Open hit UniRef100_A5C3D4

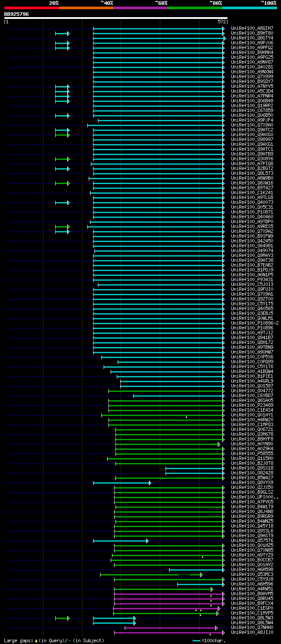click(x=252, y=91)
